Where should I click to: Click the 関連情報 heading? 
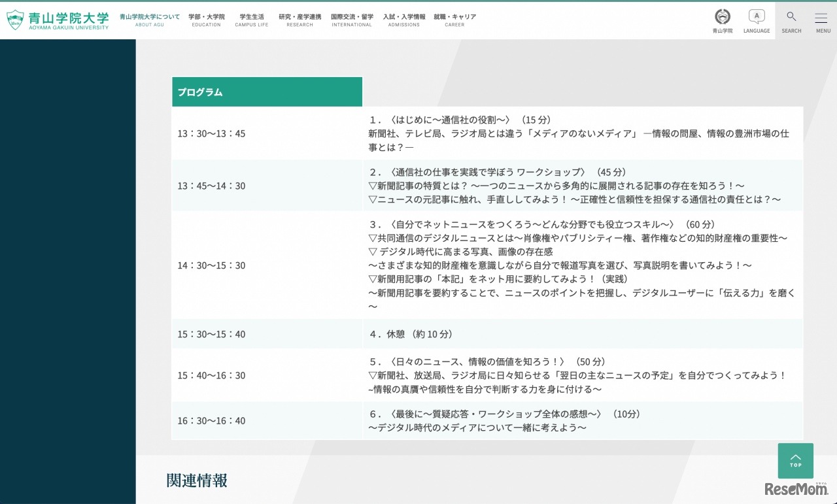click(197, 481)
